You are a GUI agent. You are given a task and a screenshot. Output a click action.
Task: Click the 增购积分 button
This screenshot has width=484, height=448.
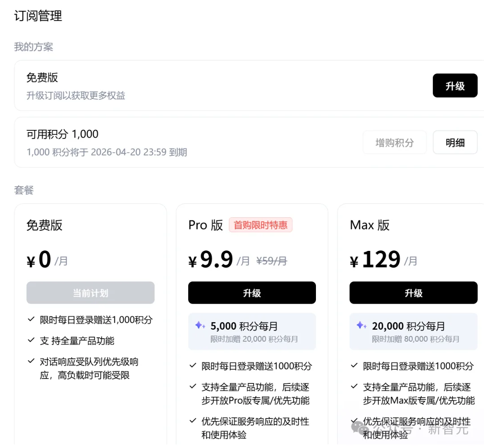coord(394,142)
